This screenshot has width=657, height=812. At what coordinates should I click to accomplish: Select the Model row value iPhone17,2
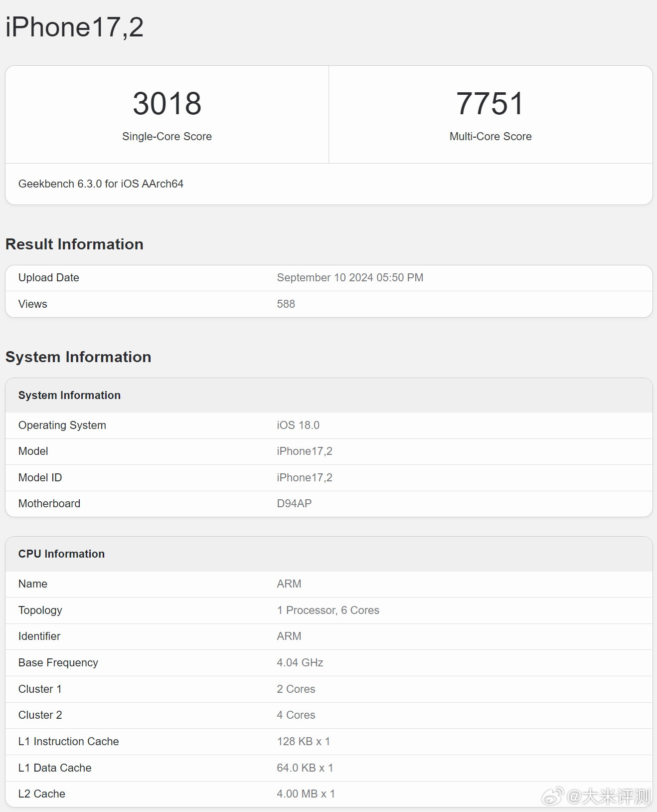tap(305, 451)
